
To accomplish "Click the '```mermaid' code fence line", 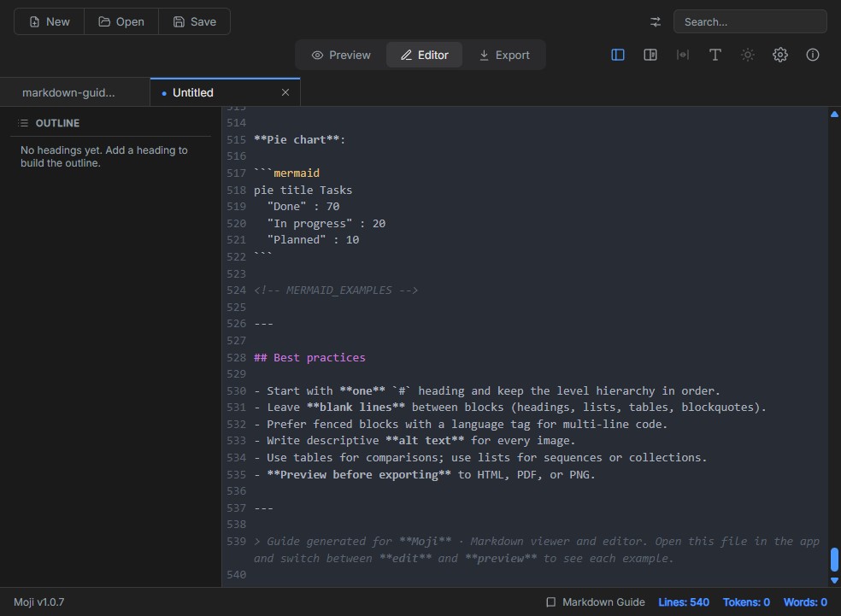I will point(286,173).
